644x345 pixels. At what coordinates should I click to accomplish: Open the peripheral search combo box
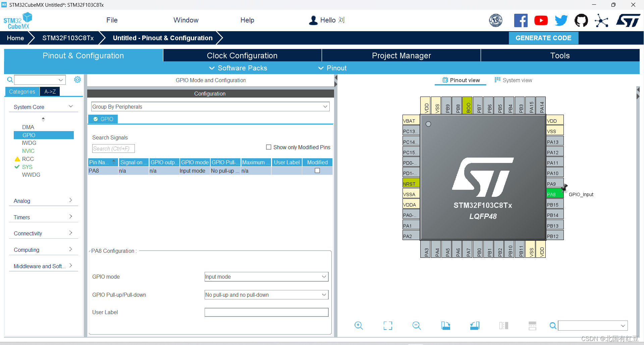point(40,80)
